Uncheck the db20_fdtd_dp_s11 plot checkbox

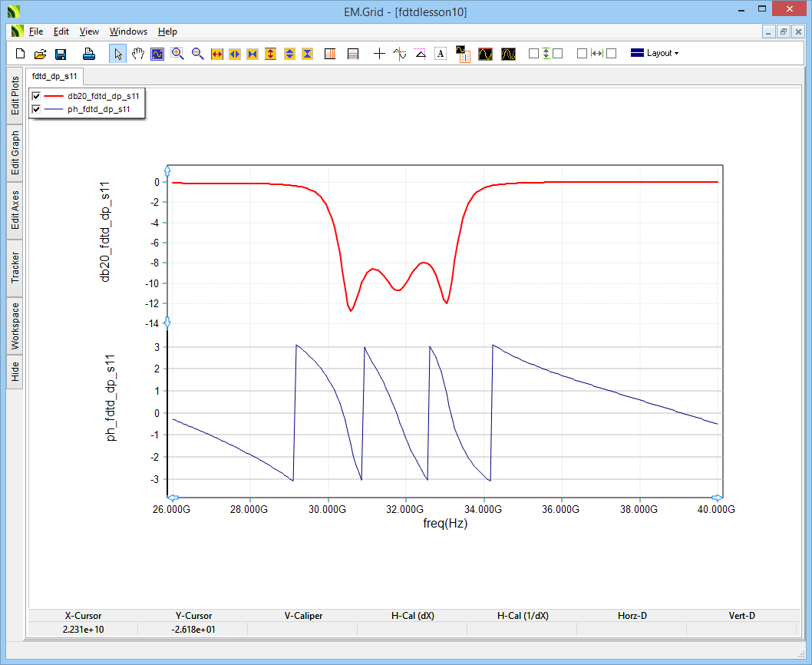(x=36, y=96)
